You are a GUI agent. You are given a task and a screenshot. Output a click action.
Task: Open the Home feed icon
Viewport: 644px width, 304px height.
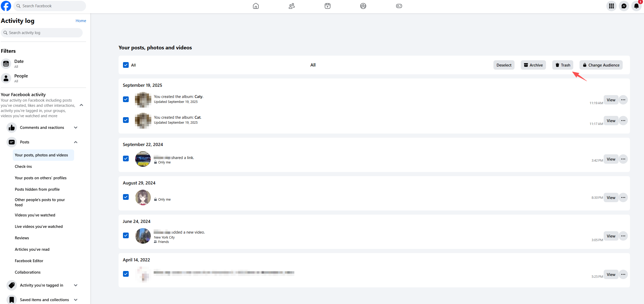point(256,6)
